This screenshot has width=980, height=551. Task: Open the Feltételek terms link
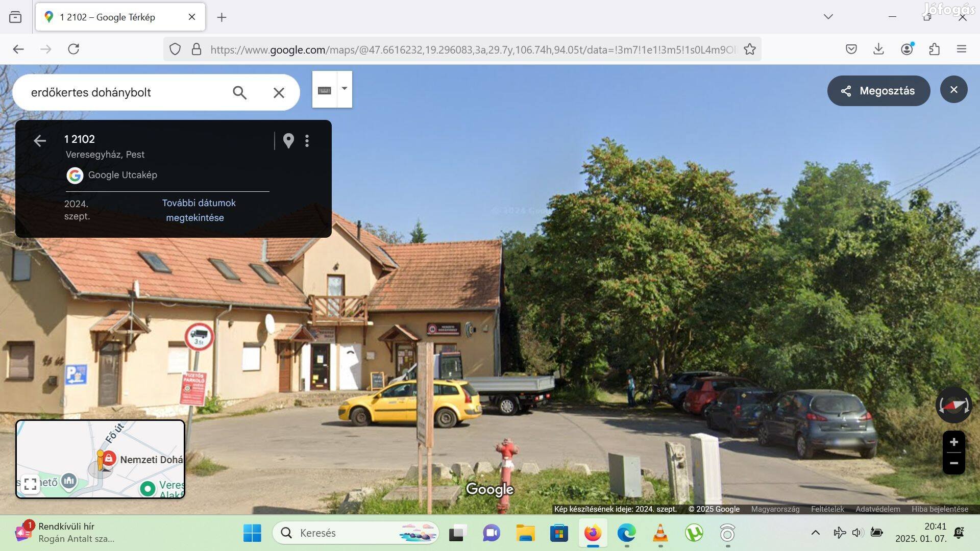pos(827,509)
